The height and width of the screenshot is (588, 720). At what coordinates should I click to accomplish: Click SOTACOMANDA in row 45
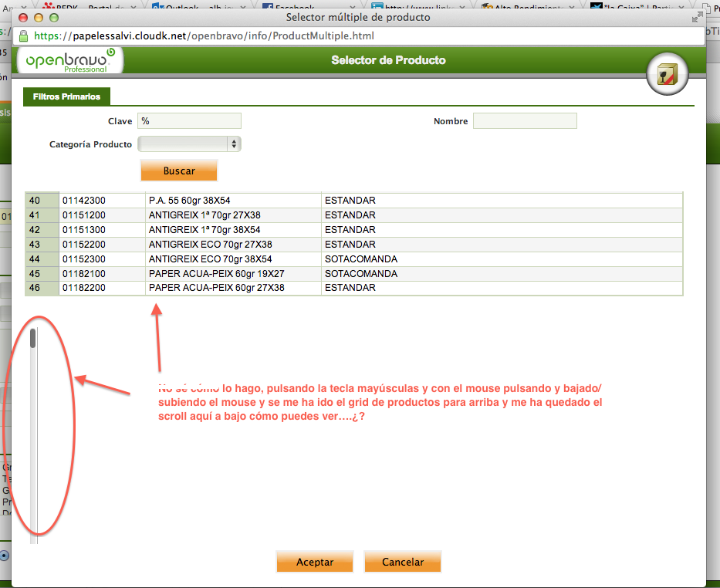(x=361, y=274)
